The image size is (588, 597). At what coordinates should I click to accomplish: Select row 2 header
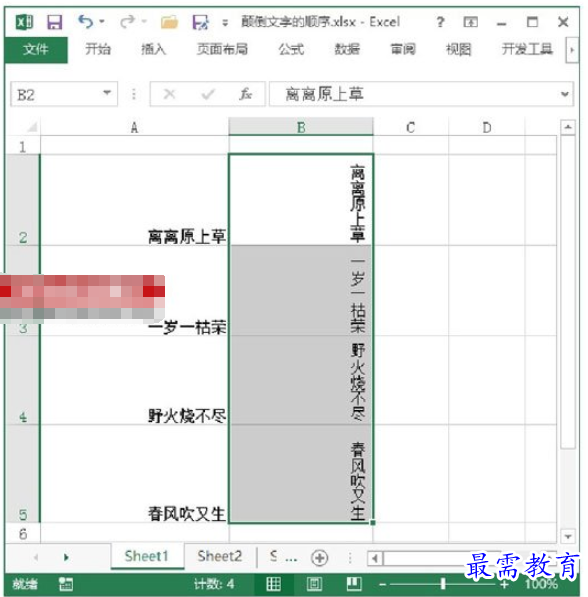(22, 200)
